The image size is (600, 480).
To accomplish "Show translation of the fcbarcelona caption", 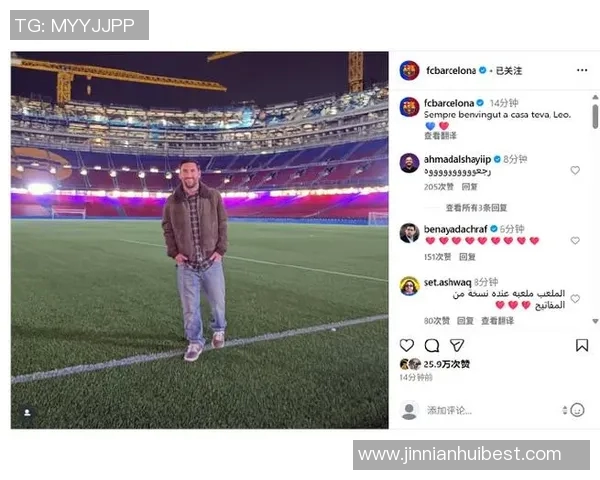I will pos(440,136).
